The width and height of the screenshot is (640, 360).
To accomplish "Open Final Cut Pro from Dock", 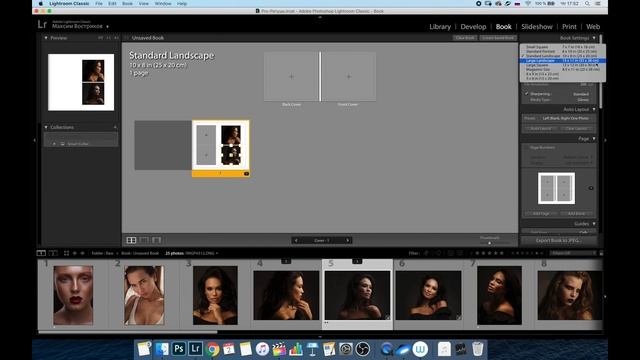I will [x=279, y=349].
